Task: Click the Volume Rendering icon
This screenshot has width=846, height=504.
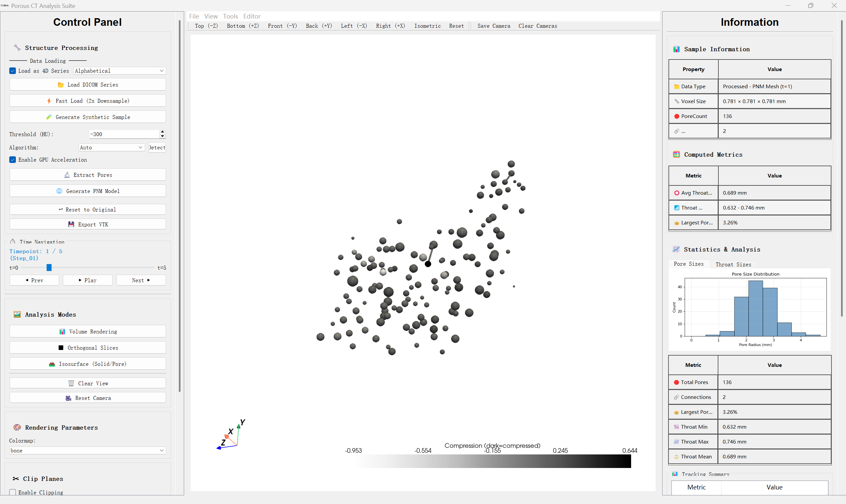Action: 62,332
